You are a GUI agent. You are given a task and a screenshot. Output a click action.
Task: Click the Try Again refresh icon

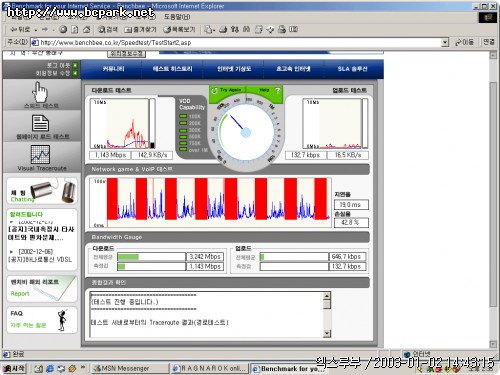pos(215,90)
